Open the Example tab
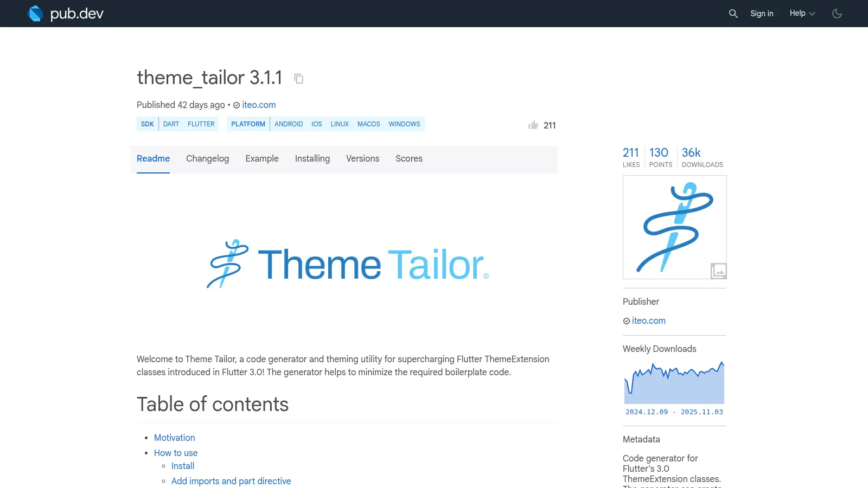Screen dimensions: 868x488 pyautogui.click(x=262, y=159)
